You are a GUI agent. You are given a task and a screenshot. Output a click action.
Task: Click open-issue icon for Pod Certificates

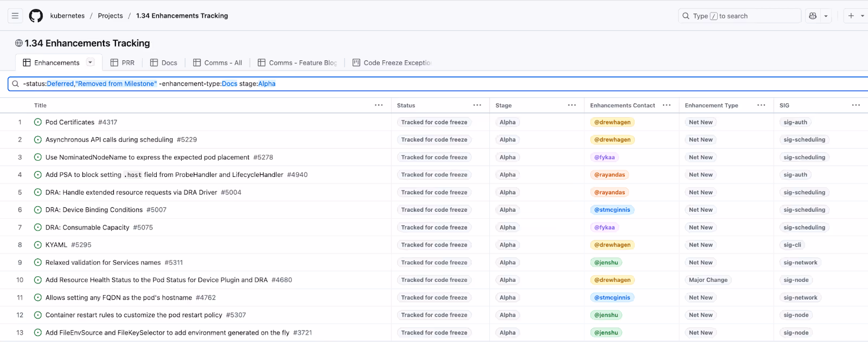click(x=38, y=122)
